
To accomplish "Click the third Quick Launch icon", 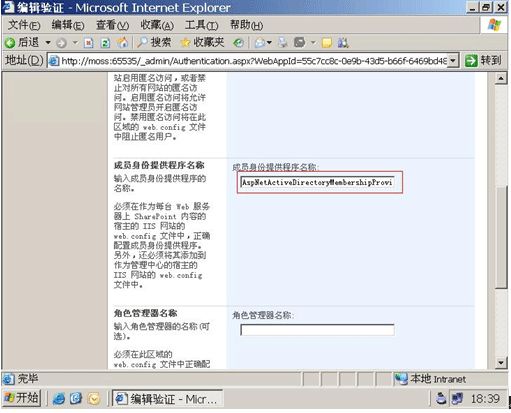I will (94, 399).
